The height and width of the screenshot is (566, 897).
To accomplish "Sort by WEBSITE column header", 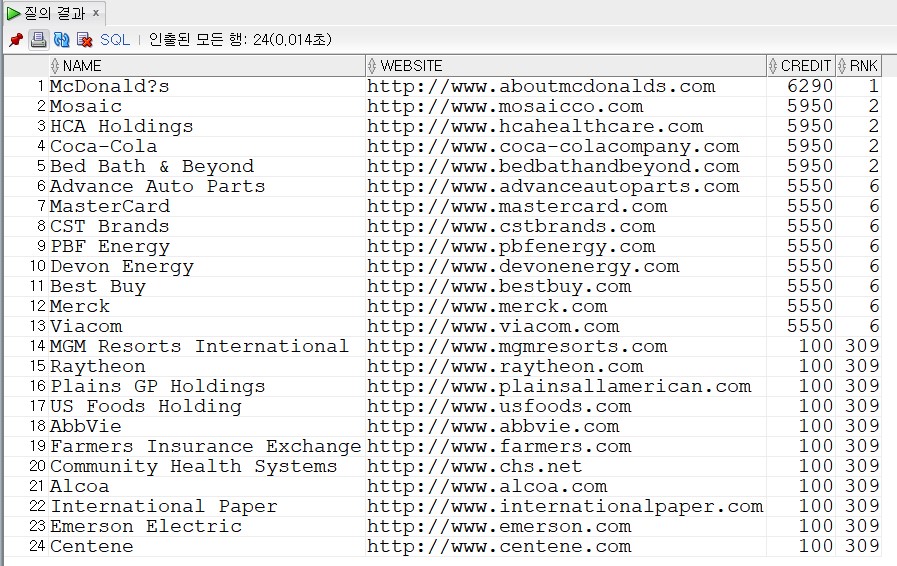I will (566, 66).
